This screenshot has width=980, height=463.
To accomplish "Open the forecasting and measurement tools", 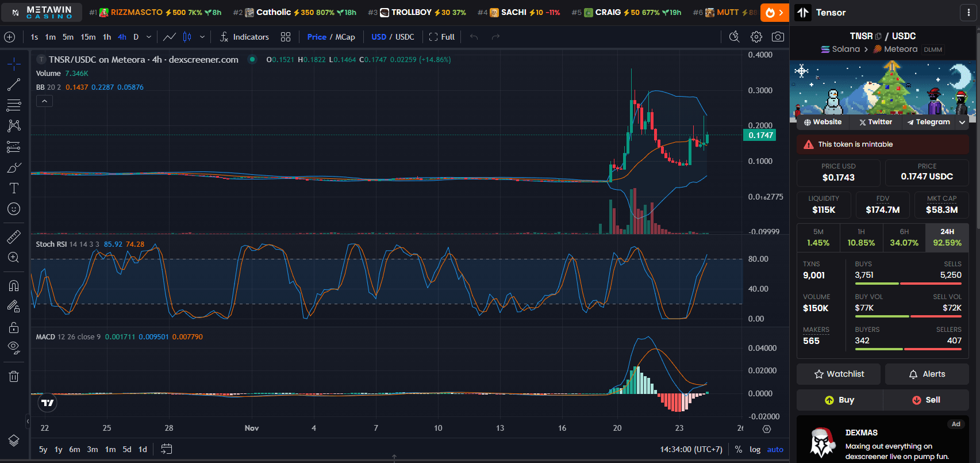I will coord(14,147).
